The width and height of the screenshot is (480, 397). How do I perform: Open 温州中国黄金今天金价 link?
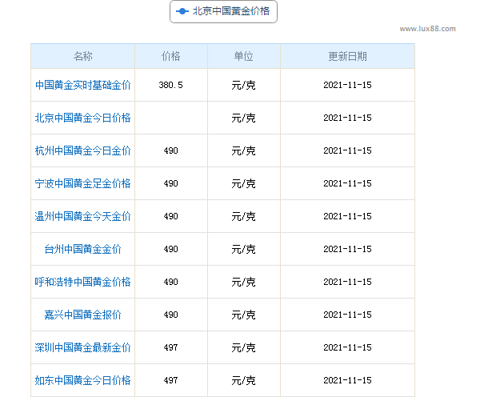click(x=83, y=216)
